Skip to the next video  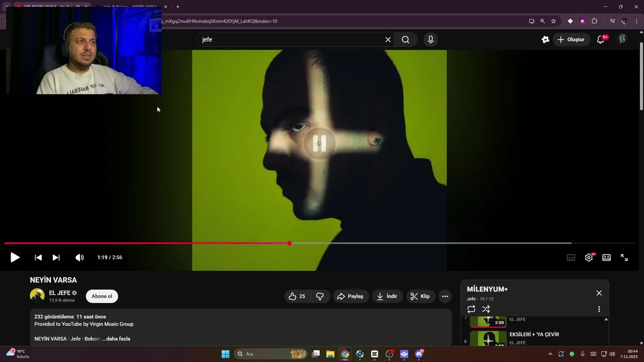[56, 257]
